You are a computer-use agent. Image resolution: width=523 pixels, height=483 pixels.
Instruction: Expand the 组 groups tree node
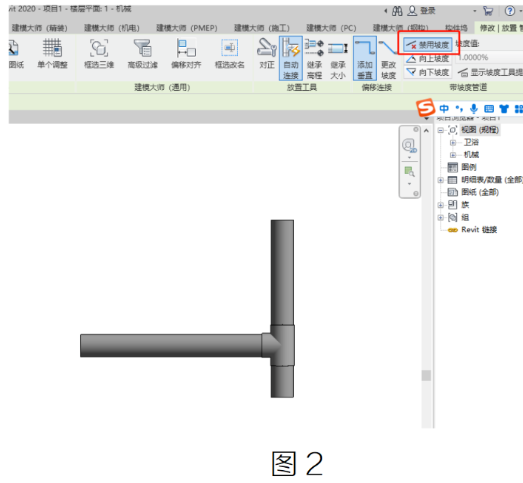pos(441,217)
